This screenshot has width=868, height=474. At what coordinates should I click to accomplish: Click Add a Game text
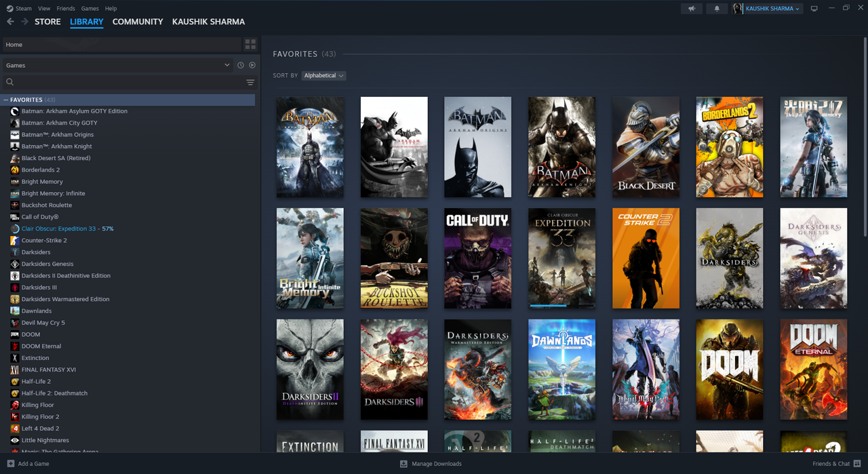click(x=33, y=464)
